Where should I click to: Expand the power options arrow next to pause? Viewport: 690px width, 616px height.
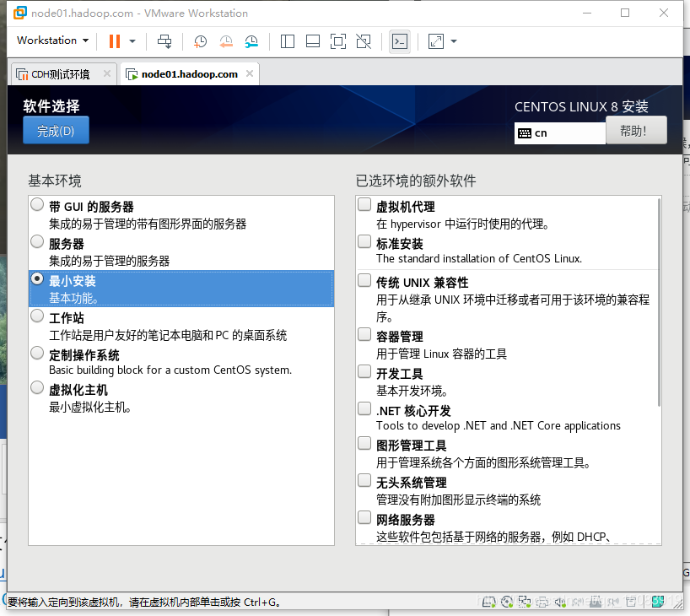(x=132, y=41)
